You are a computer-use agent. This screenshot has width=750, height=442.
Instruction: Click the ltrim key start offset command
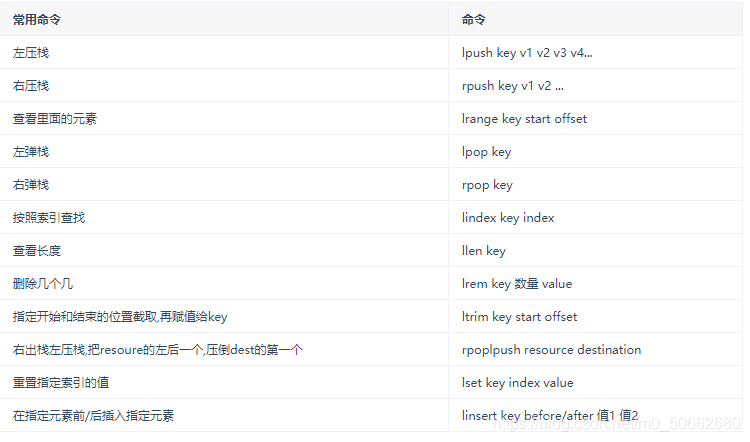[x=519, y=317]
